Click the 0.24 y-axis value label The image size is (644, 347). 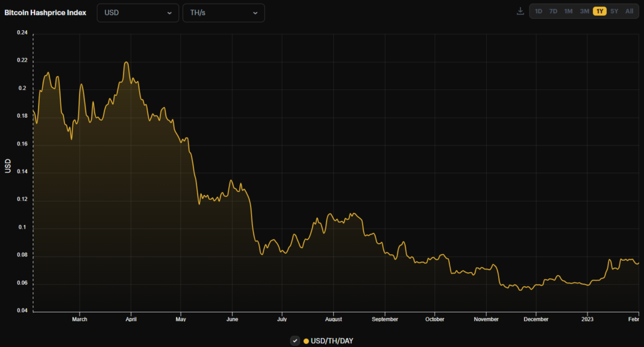pos(21,33)
